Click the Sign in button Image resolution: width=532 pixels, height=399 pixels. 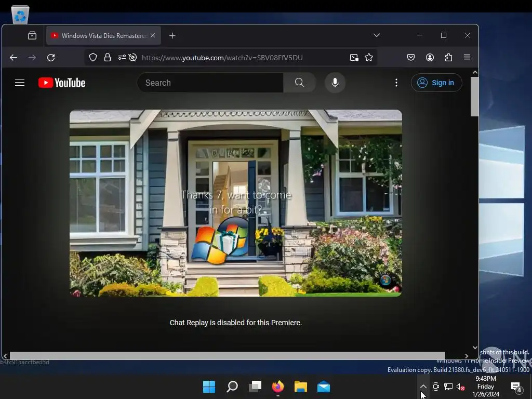(436, 83)
